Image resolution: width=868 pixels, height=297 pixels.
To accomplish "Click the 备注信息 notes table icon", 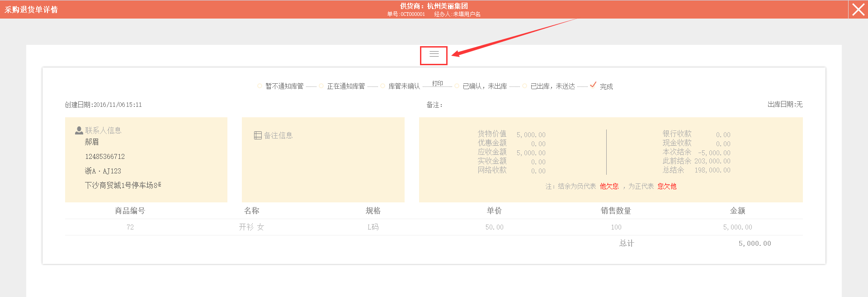I will [x=258, y=135].
